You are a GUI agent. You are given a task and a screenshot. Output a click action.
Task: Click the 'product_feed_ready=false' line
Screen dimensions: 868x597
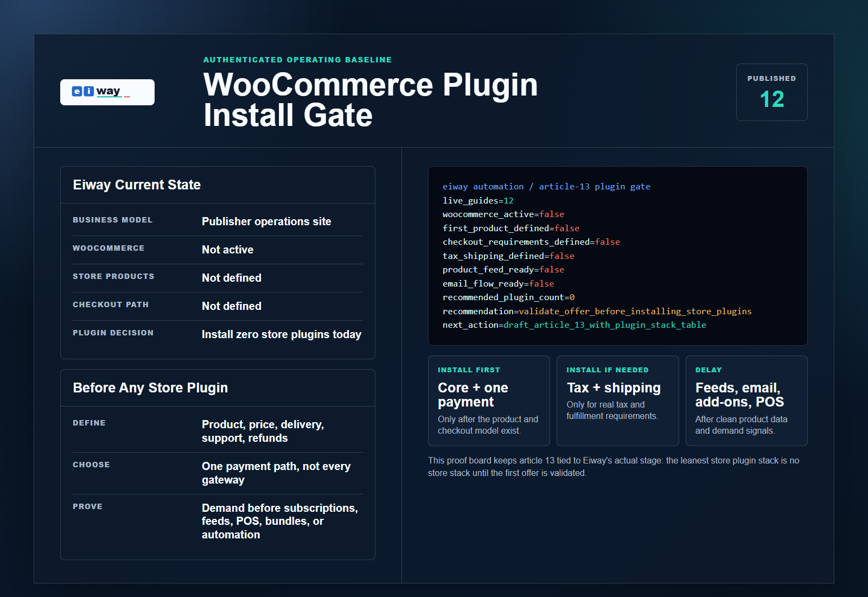[503, 270]
